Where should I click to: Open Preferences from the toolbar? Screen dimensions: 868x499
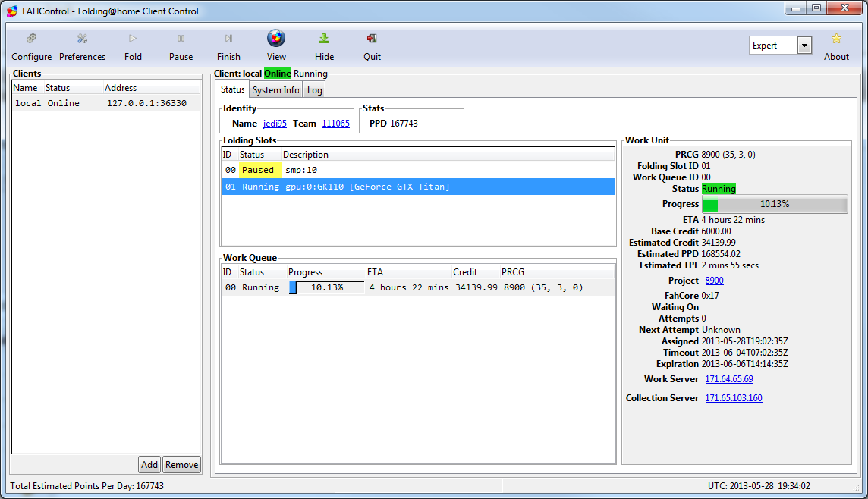pos(82,39)
